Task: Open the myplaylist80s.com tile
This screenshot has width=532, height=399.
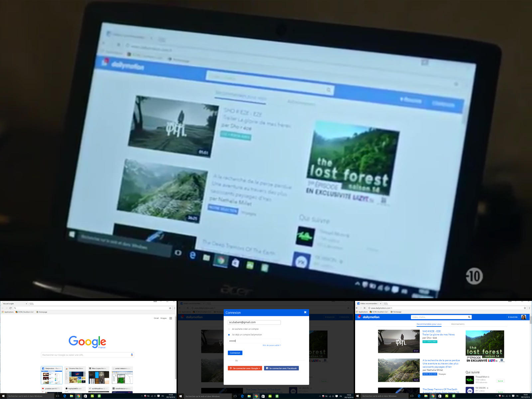Action: (75, 389)
